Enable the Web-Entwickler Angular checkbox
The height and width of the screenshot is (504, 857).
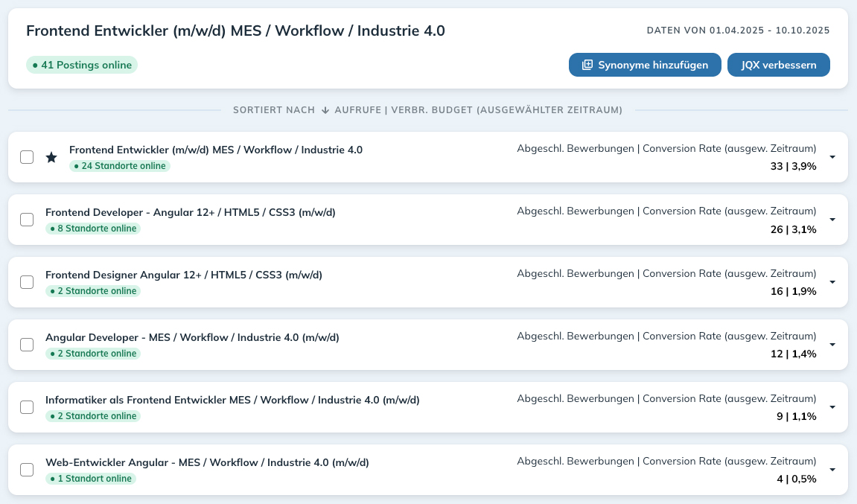pos(27,470)
